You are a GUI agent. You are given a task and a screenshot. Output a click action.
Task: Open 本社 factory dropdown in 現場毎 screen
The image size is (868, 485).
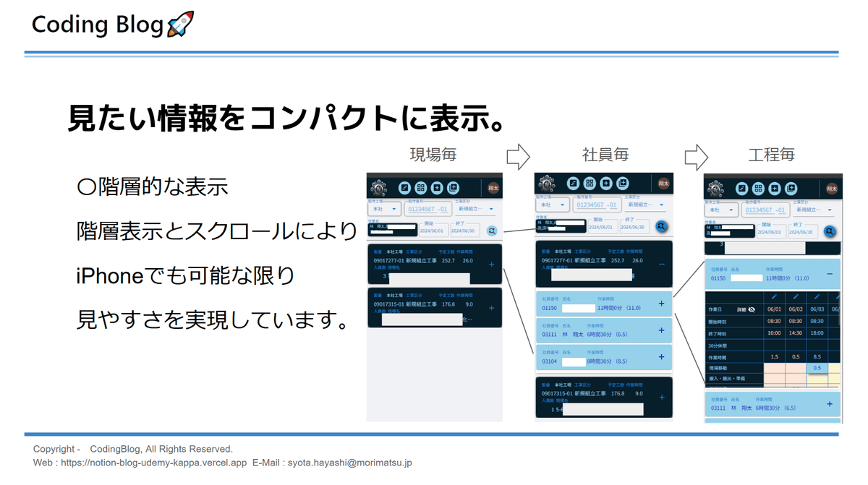[x=386, y=209]
